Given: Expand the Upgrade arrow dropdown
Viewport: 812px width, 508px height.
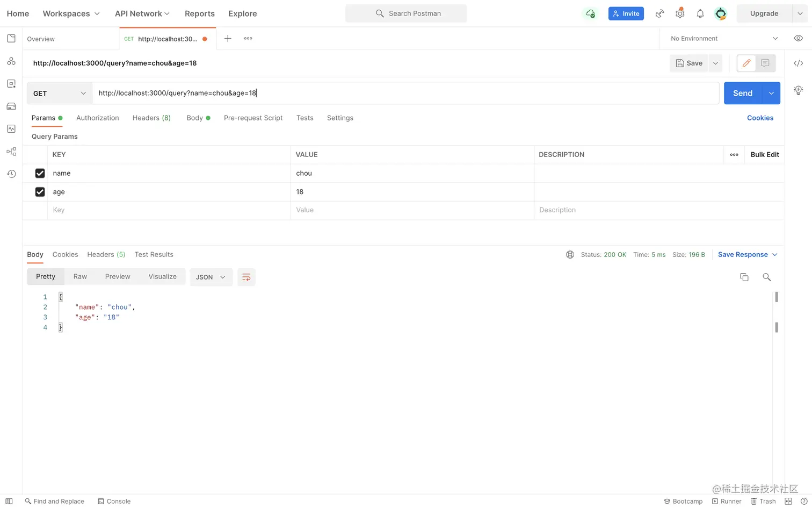Looking at the screenshot, I should coord(800,13).
